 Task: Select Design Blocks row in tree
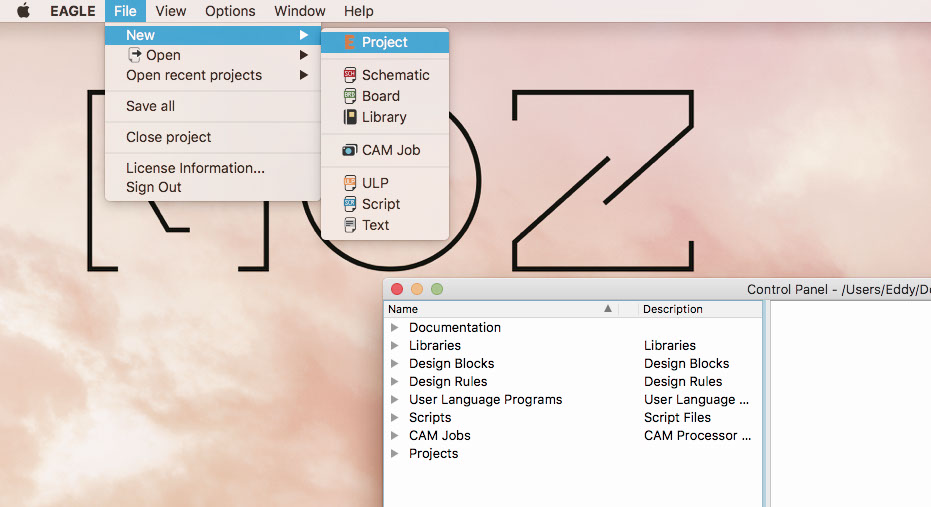(573, 363)
